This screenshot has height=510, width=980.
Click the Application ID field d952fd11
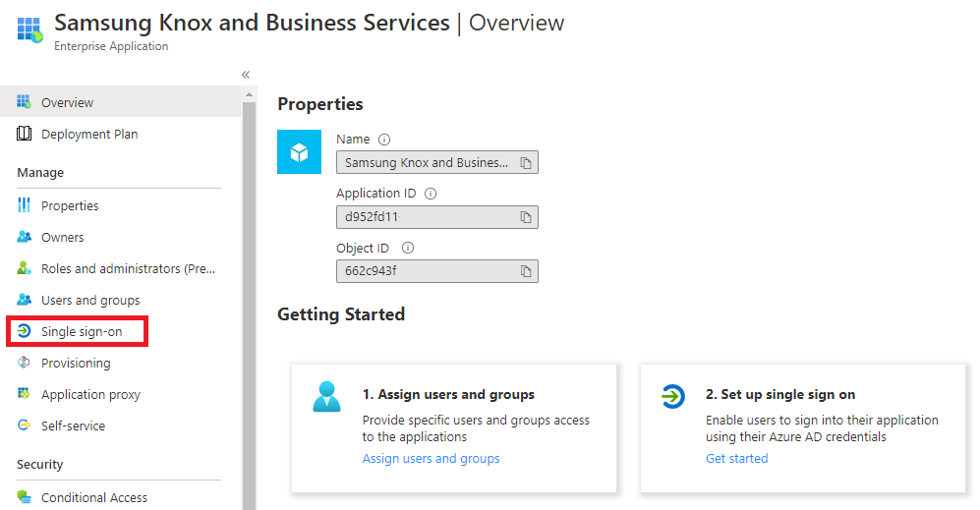436,217
